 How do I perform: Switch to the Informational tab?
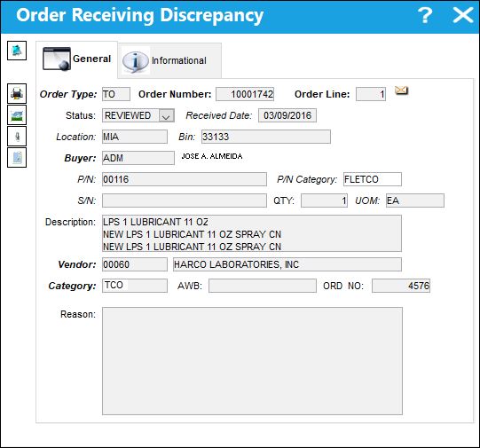point(169,60)
